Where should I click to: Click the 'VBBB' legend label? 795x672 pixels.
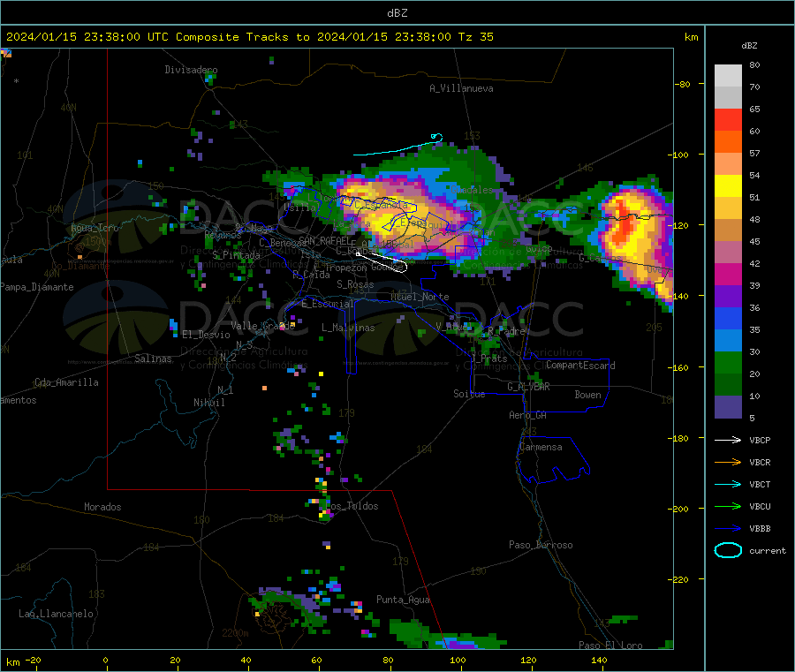760,529
